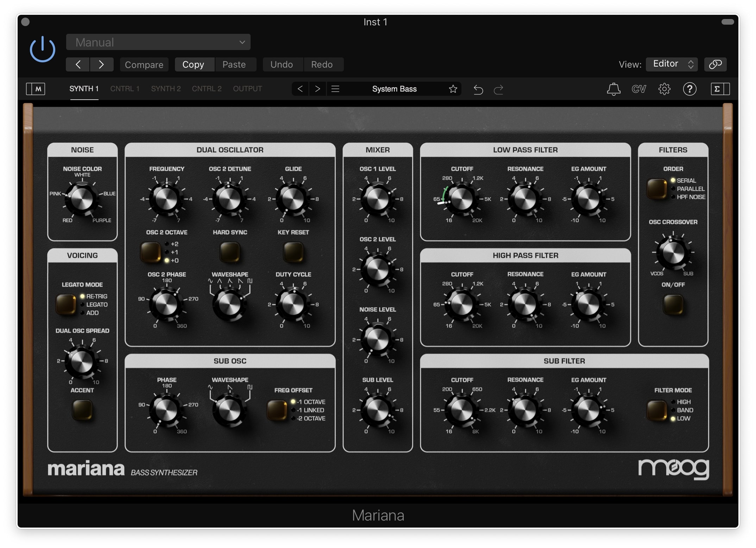Click the link chain icon

(x=715, y=64)
